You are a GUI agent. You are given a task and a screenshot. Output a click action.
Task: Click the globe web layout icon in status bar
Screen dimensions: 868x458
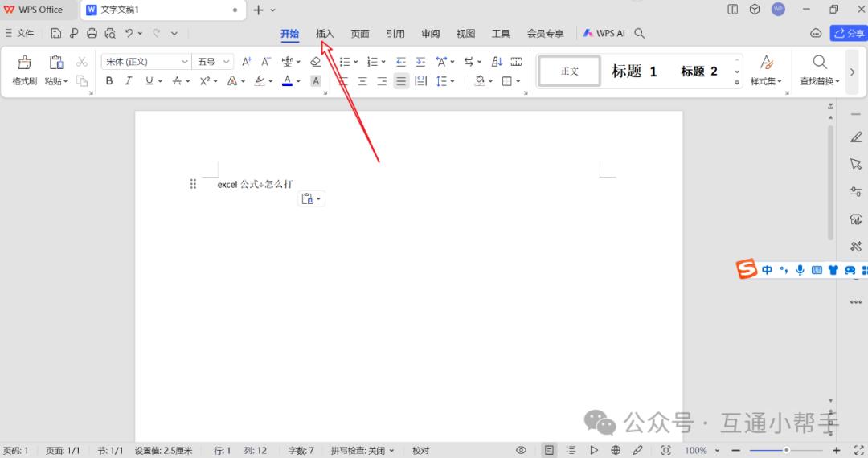click(x=616, y=450)
